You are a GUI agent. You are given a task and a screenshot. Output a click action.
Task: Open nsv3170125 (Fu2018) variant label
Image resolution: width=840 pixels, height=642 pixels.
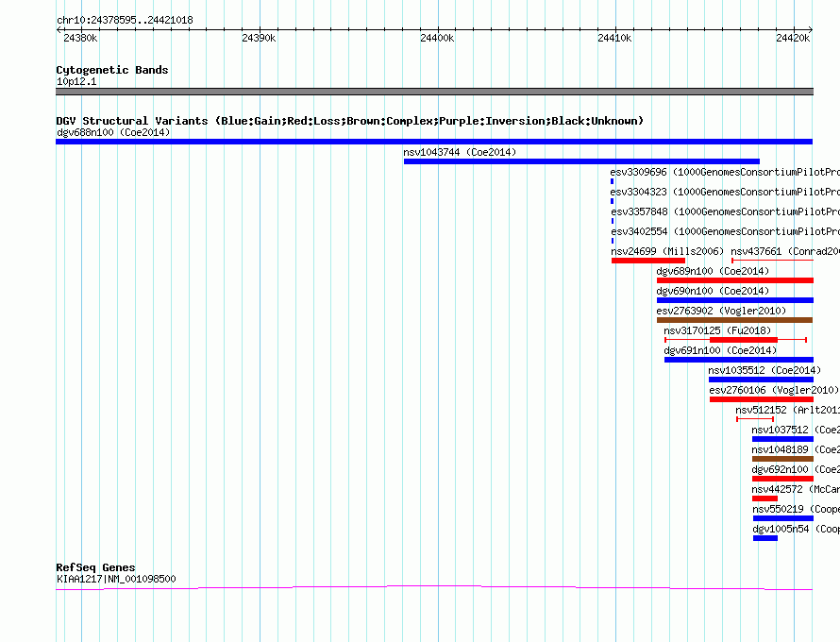pos(717,330)
